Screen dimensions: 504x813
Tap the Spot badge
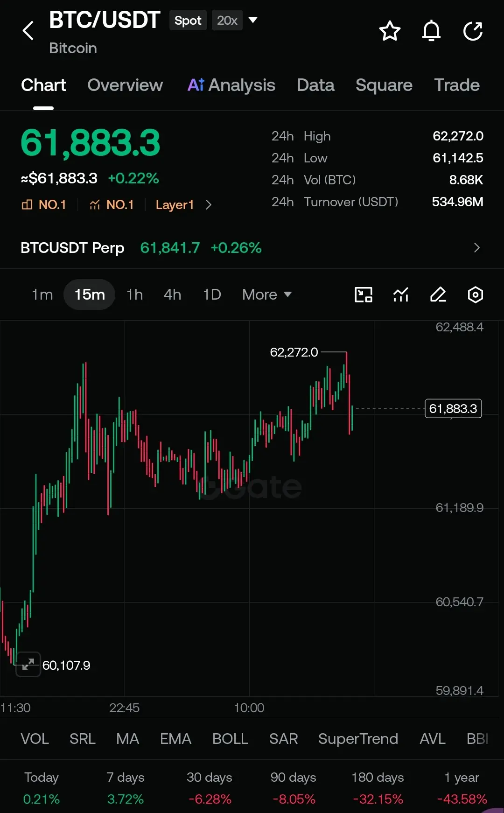(188, 21)
